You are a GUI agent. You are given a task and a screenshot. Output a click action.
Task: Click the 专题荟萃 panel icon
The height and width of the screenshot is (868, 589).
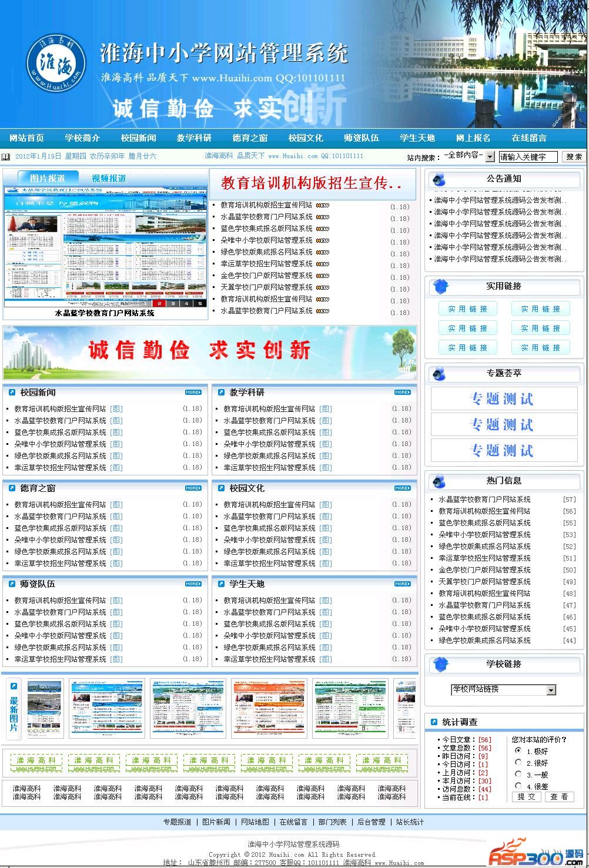pyautogui.click(x=439, y=374)
